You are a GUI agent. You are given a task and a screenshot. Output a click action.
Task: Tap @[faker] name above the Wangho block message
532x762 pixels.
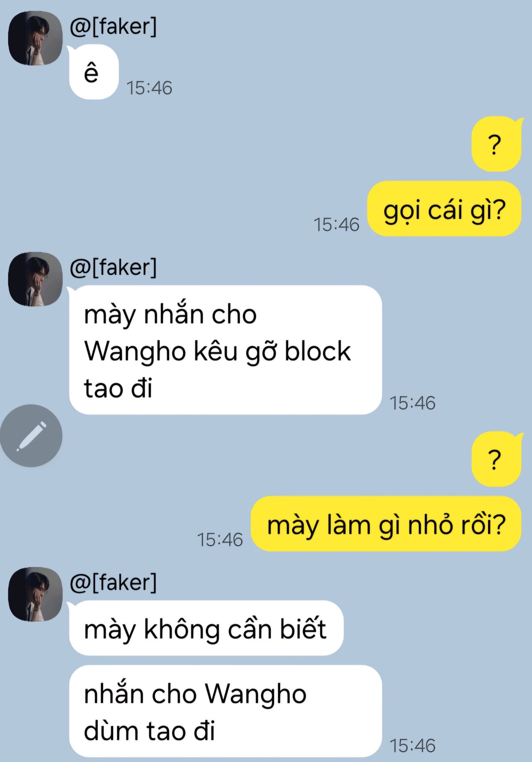click(113, 267)
